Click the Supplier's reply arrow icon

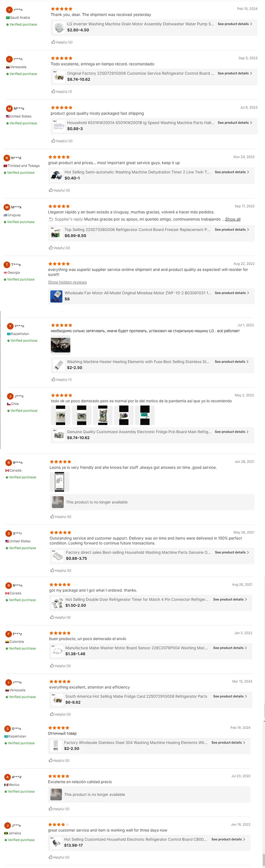[51, 219]
